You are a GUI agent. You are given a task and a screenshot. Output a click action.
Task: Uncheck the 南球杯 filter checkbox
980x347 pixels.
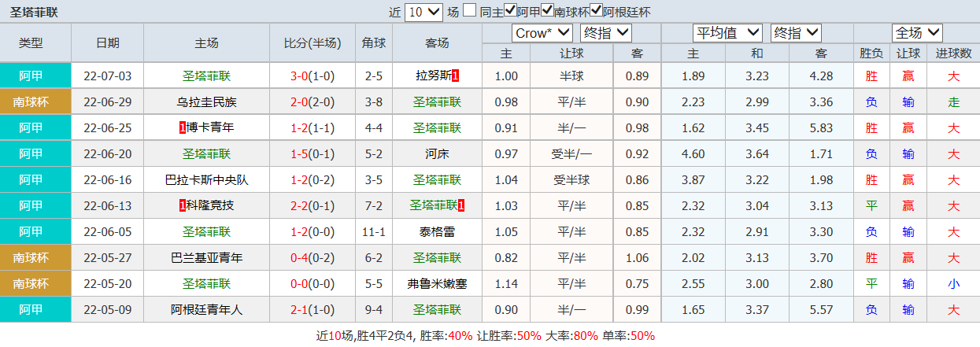click(547, 11)
